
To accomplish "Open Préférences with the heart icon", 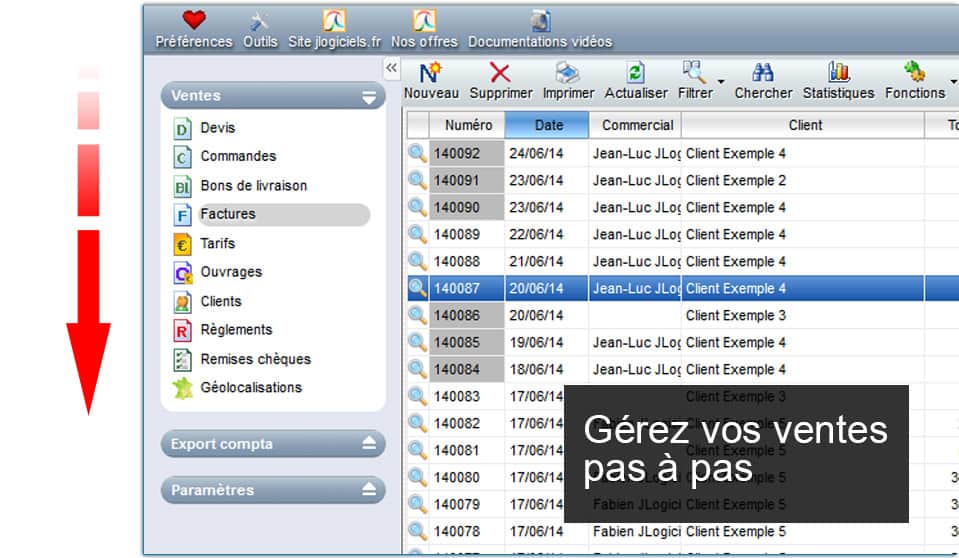I will click(x=194, y=20).
